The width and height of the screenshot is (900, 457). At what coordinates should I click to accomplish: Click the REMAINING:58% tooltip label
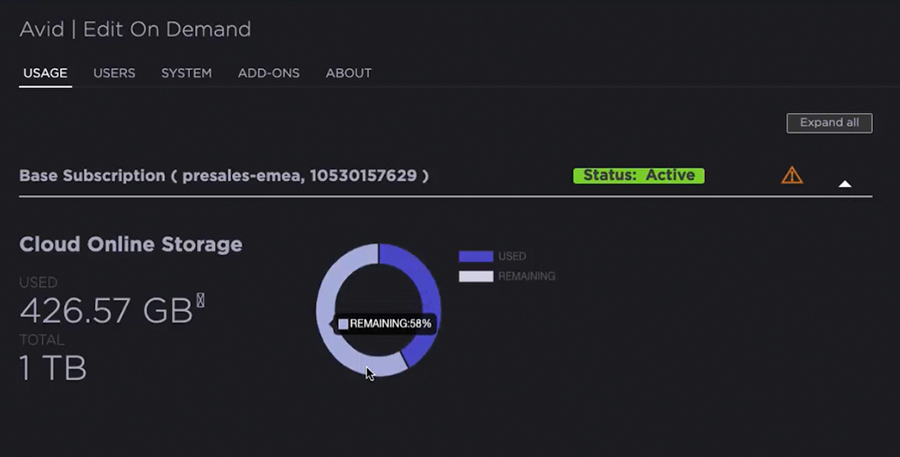[x=384, y=324]
